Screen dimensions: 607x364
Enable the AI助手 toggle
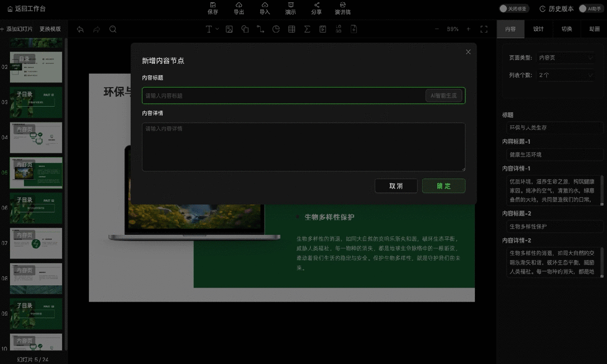tap(583, 8)
